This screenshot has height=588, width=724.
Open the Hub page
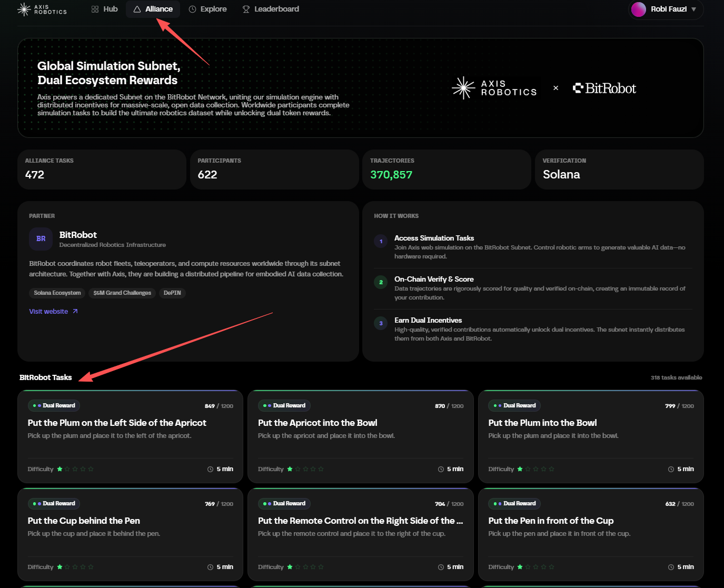pyautogui.click(x=104, y=9)
